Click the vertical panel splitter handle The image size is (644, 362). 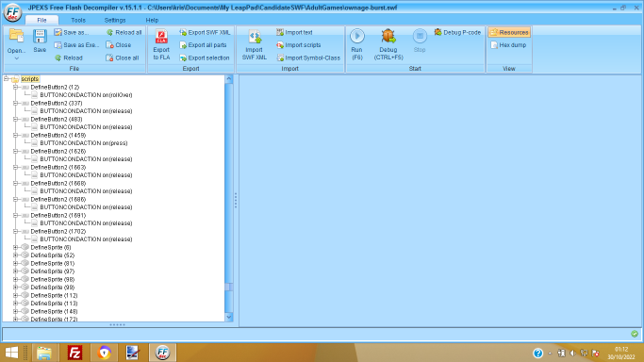236,200
